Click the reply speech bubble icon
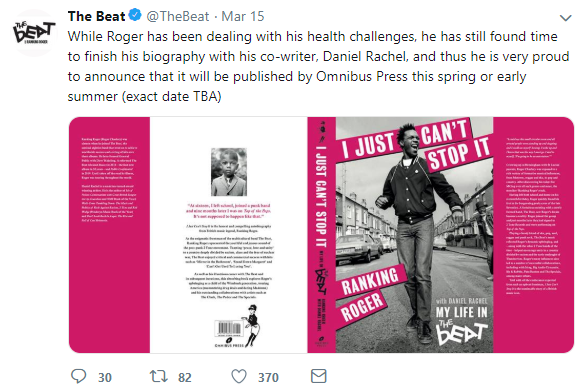Viewport: 583px width, 391px height. click(x=78, y=376)
